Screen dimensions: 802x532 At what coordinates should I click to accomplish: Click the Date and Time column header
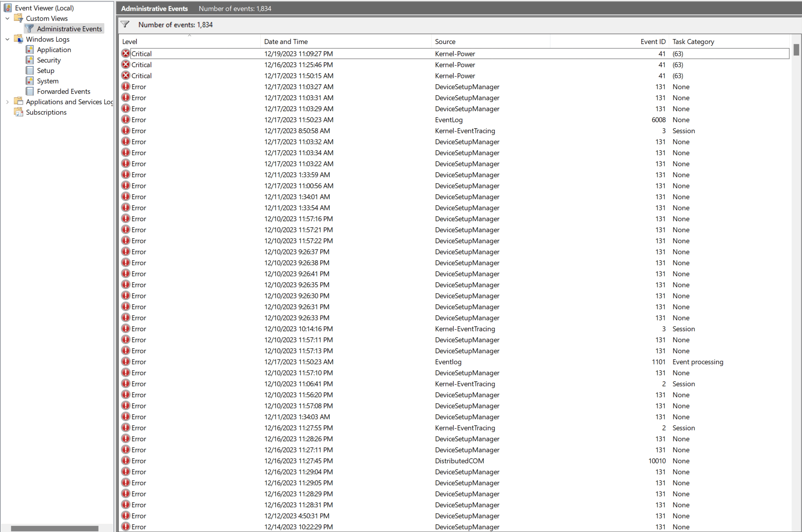pyautogui.click(x=287, y=42)
